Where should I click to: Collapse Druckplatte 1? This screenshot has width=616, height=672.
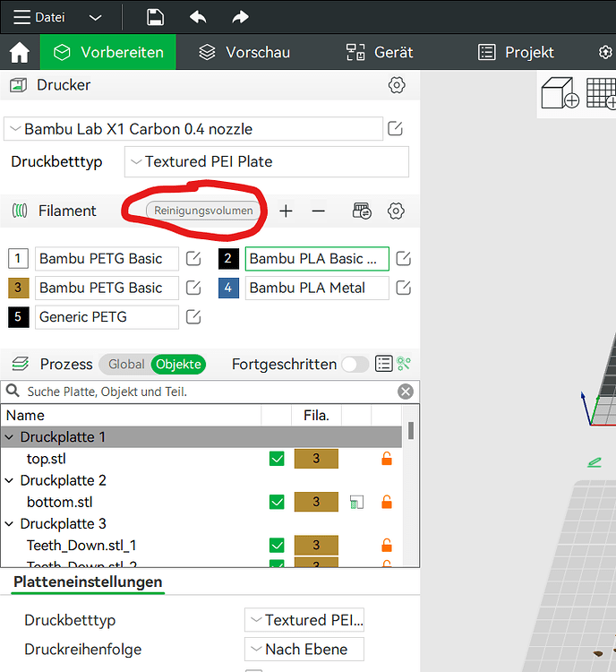coord(9,437)
